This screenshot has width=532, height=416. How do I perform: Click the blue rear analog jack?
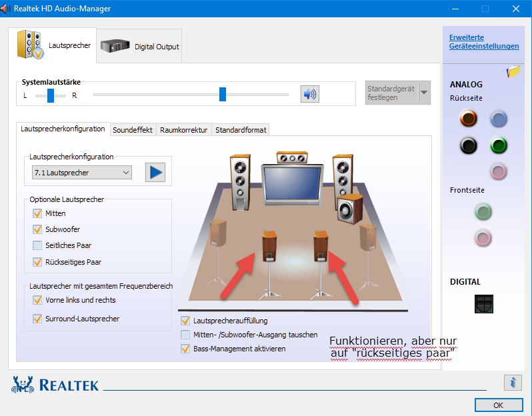pyautogui.click(x=499, y=119)
